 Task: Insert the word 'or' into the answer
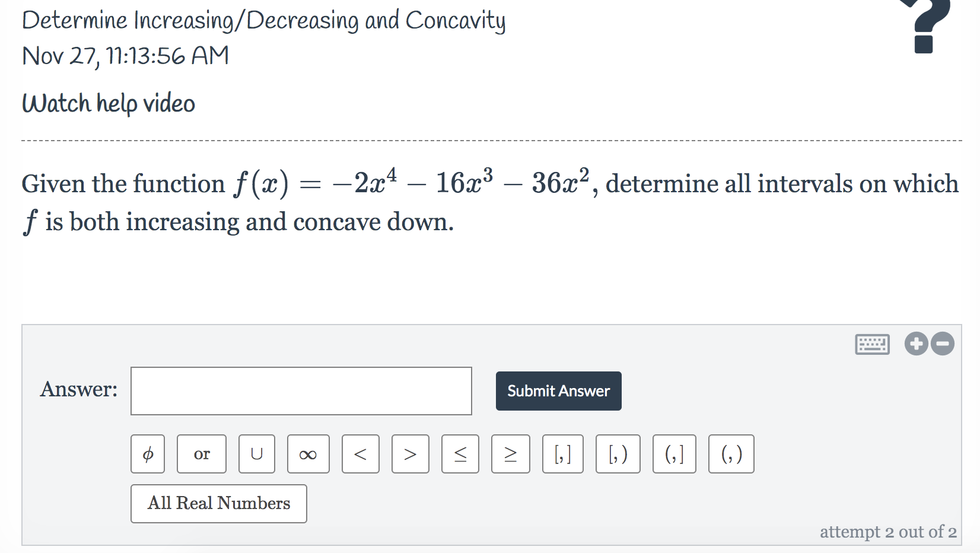tap(201, 454)
